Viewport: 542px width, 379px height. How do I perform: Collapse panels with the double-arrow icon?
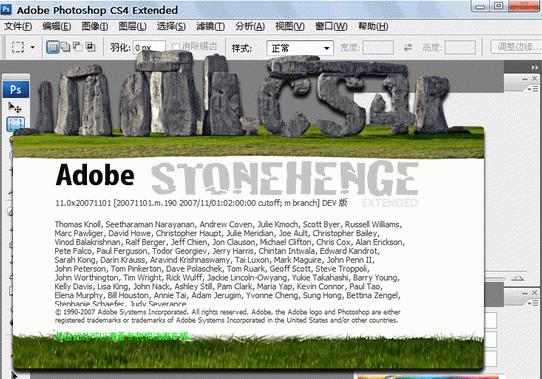point(535,67)
